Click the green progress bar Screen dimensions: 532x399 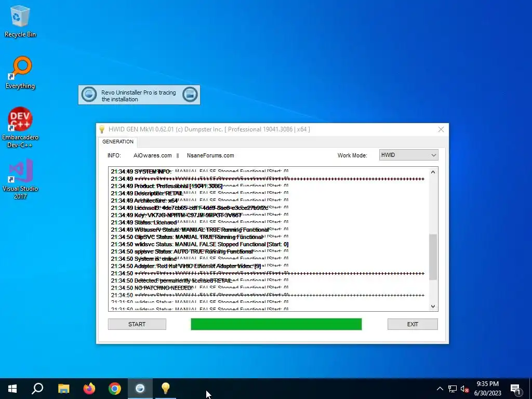[276, 324]
